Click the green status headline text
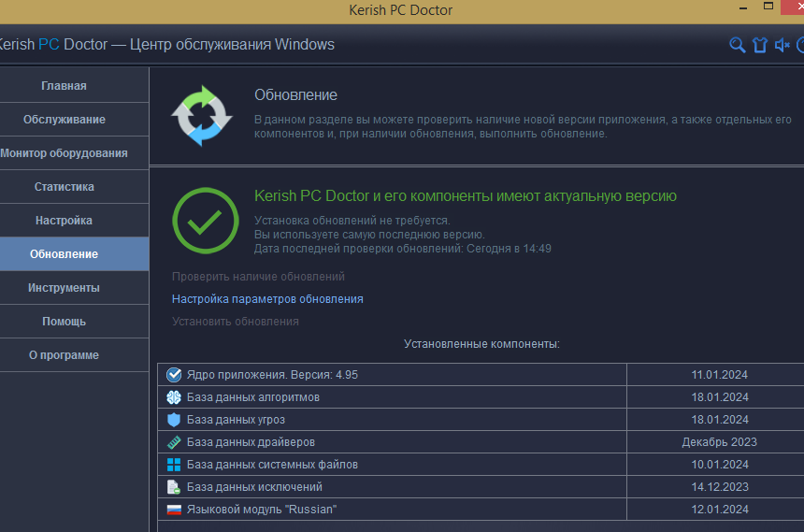The height and width of the screenshot is (532, 804). coord(465,196)
